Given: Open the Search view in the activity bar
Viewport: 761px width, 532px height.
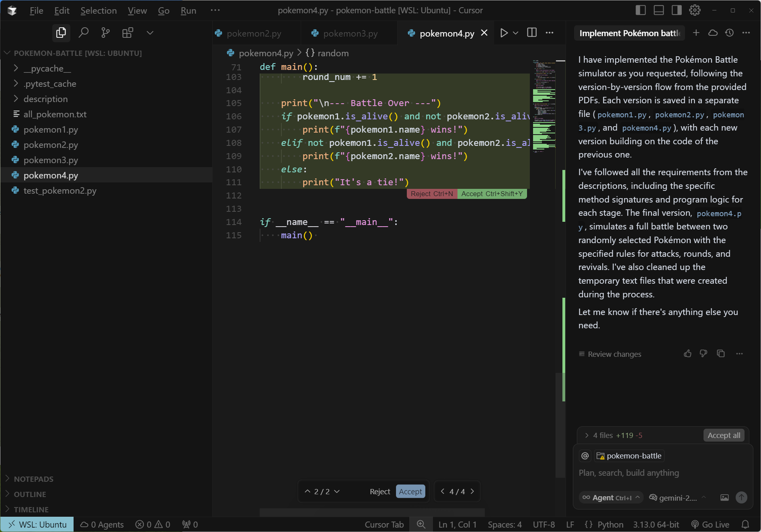Looking at the screenshot, I should click(84, 33).
